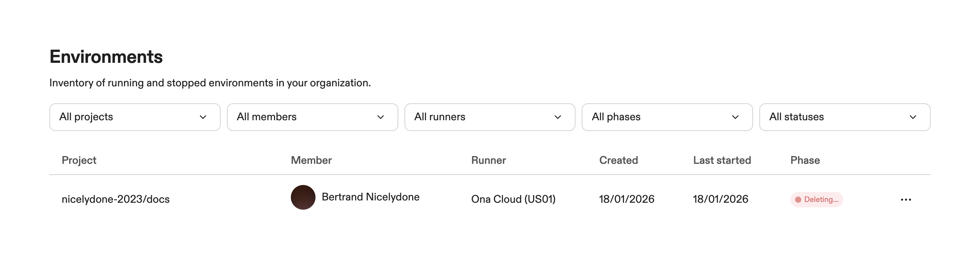Click the Environments page heading
The image size is (980, 259).
[106, 57]
